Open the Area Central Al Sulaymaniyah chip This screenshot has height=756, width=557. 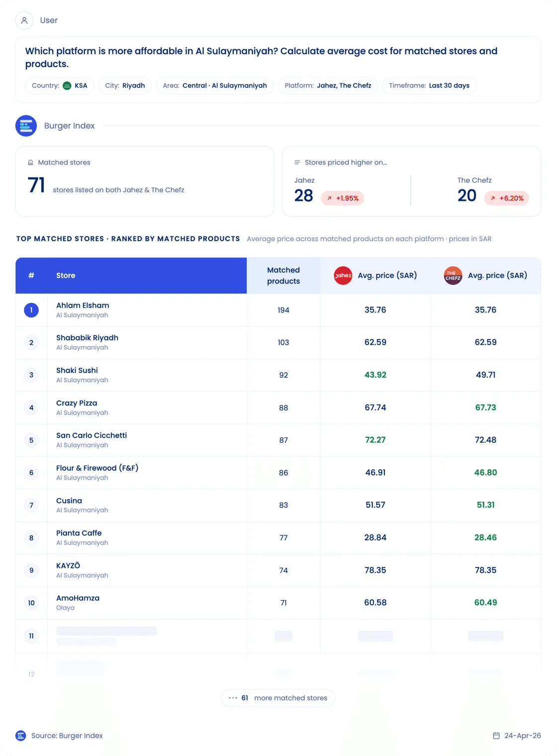coord(215,85)
